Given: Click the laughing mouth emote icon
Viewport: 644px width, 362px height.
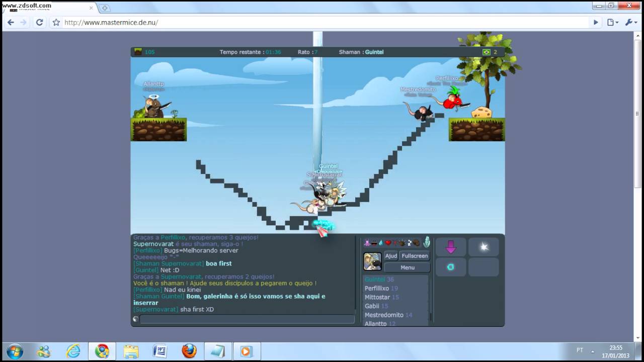Looking at the screenshot, I should [374, 243].
